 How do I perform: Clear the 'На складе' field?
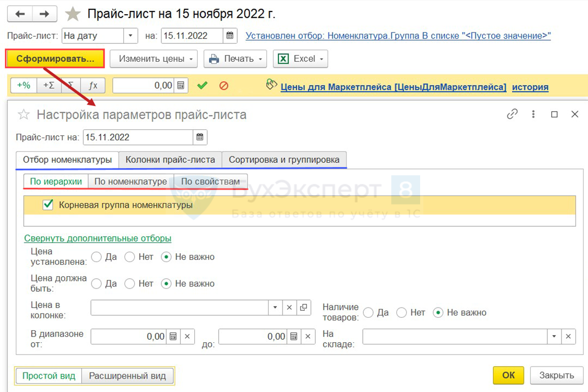(x=568, y=336)
